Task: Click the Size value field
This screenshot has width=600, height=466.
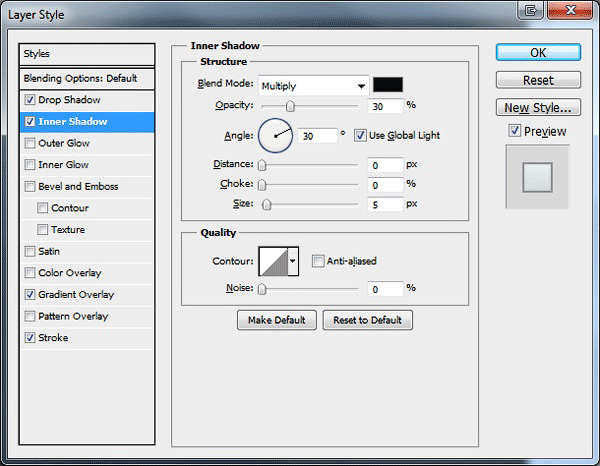Action: 385,205
